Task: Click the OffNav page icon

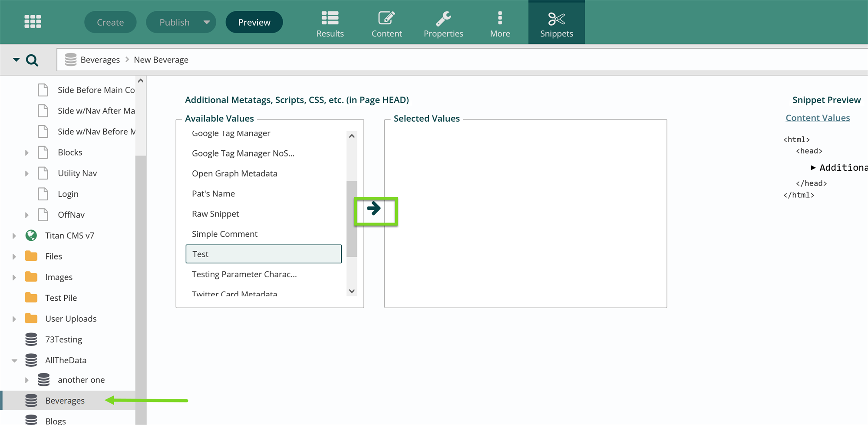Action: pos(43,215)
